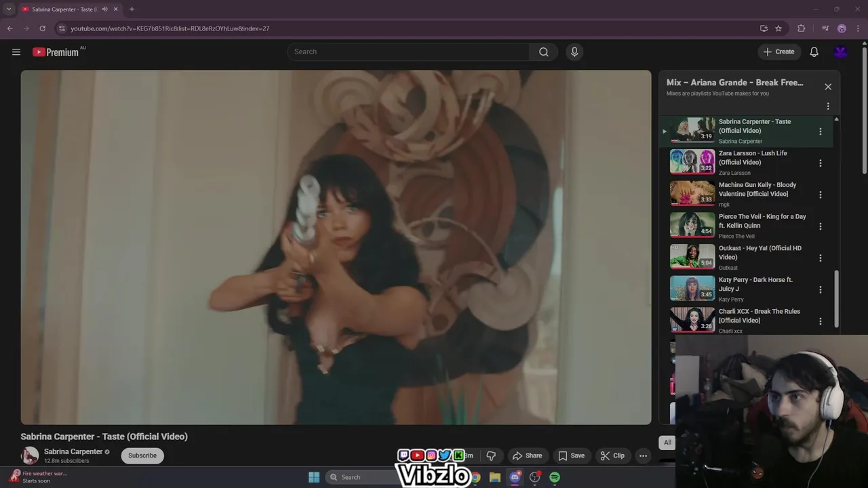Mute the Sabrina Carpenter tab audio
Image resolution: width=868 pixels, height=488 pixels.
pyautogui.click(x=104, y=9)
